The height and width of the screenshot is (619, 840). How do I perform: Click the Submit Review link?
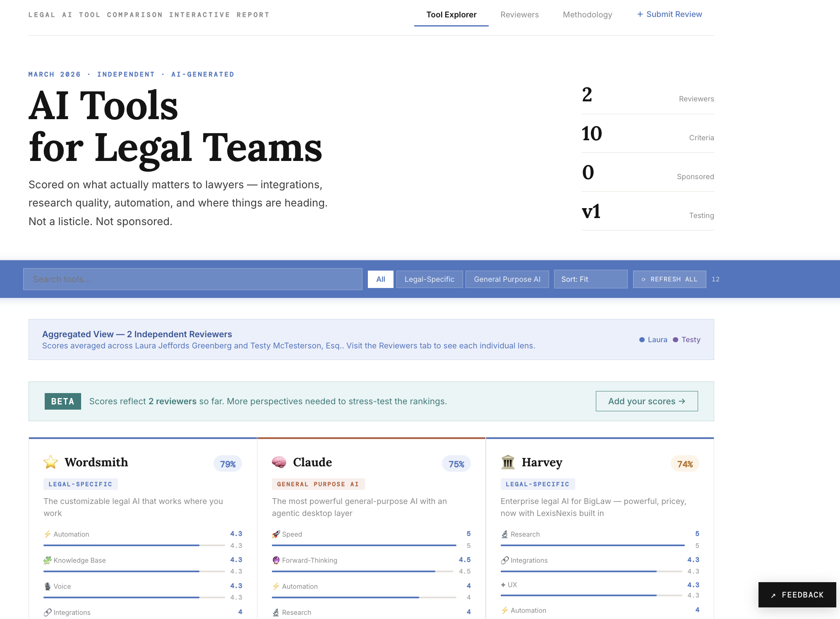click(669, 14)
